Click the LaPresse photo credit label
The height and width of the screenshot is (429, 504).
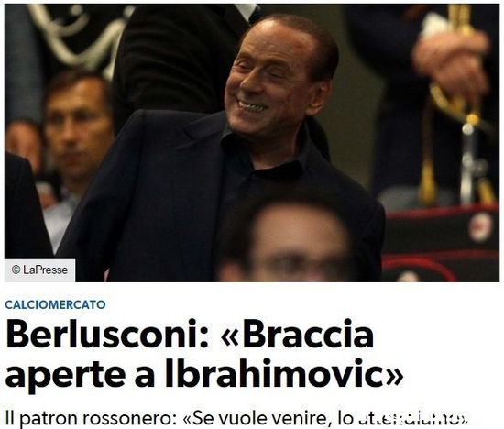[x=39, y=269]
